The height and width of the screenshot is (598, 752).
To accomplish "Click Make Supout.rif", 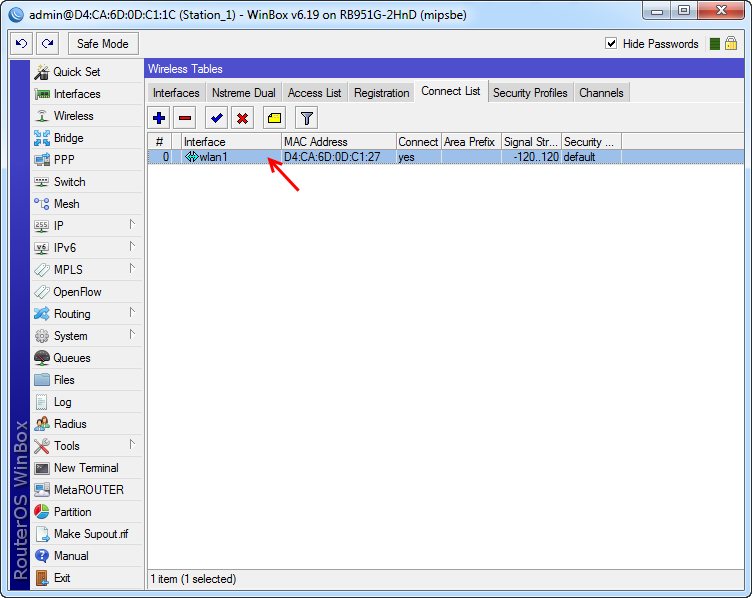I will pyautogui.click(x=87, y=534).
